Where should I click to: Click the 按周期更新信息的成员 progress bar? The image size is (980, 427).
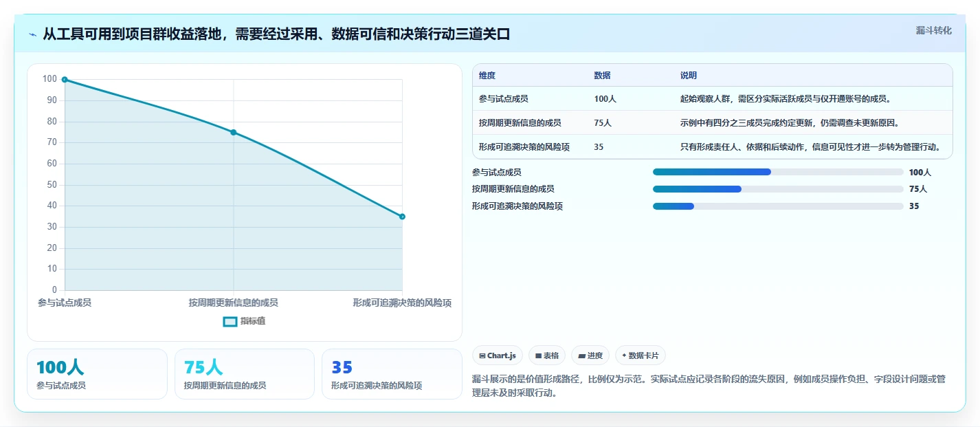(x=778, y=189)
